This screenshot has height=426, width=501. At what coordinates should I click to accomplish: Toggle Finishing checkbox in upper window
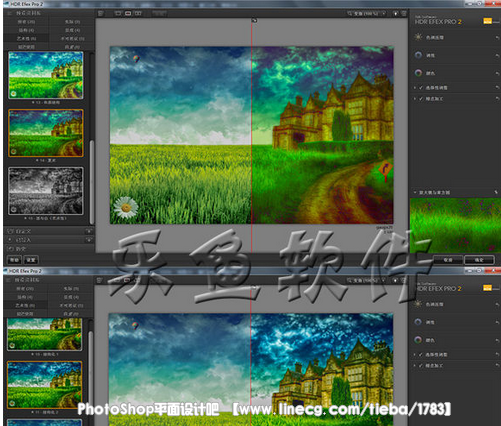421,99
